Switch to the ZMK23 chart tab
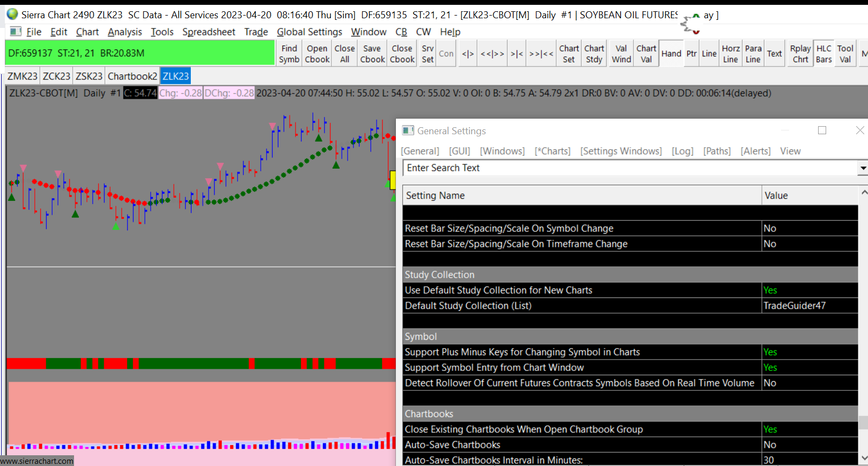 23,76
